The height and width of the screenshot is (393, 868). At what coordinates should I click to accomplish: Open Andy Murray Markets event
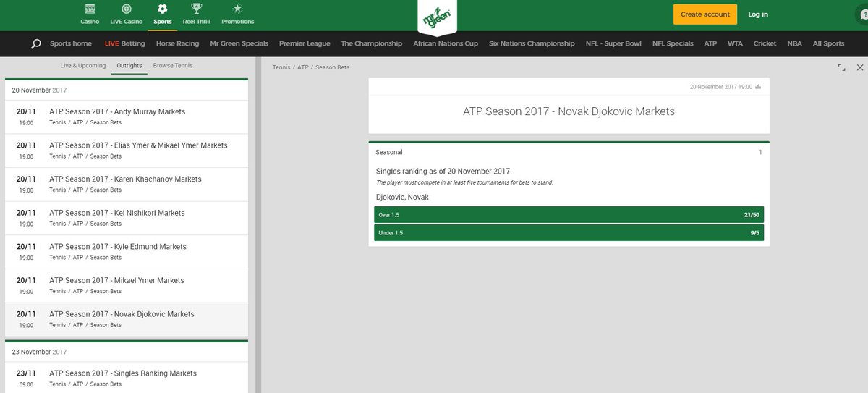tap(127, 117)
